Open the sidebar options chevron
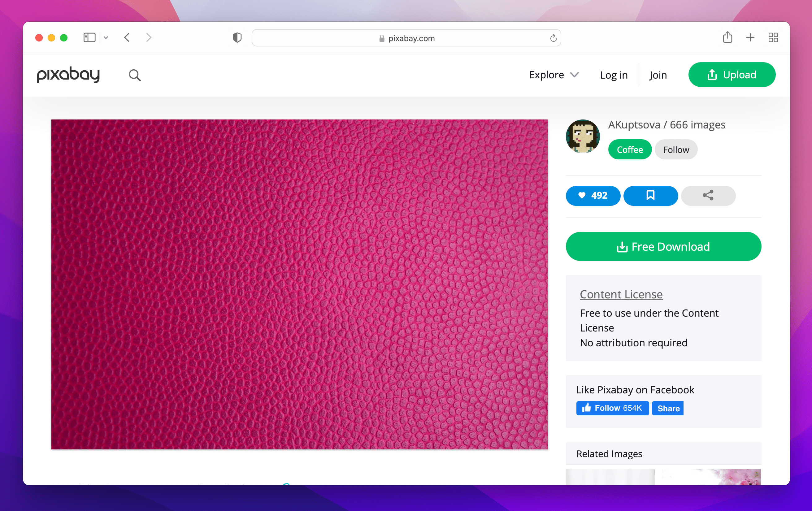812x511 pixels. click(106, 38)
